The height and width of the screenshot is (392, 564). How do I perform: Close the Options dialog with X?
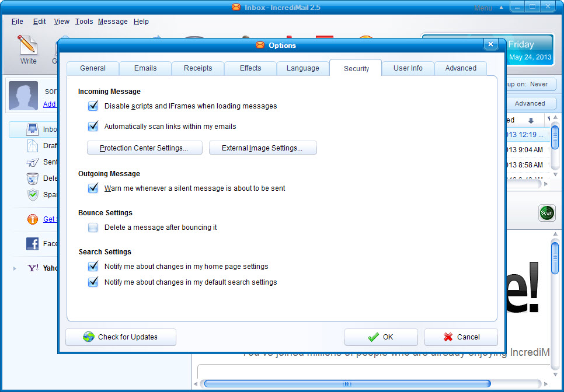[x=490, y=44]
